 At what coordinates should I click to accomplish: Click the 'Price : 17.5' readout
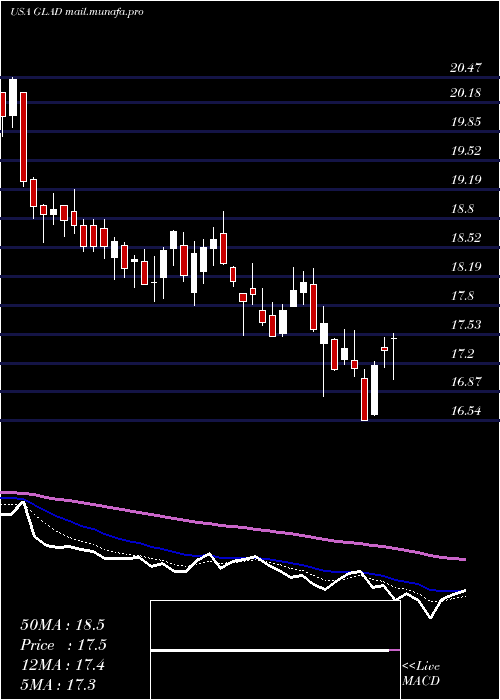(x=63, y=645)
